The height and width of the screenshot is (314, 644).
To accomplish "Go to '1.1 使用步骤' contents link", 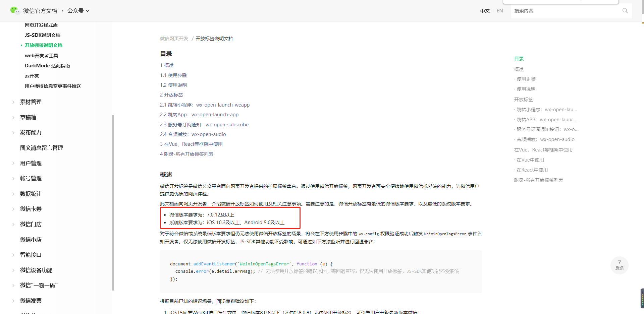I will (x=173, y=75).
